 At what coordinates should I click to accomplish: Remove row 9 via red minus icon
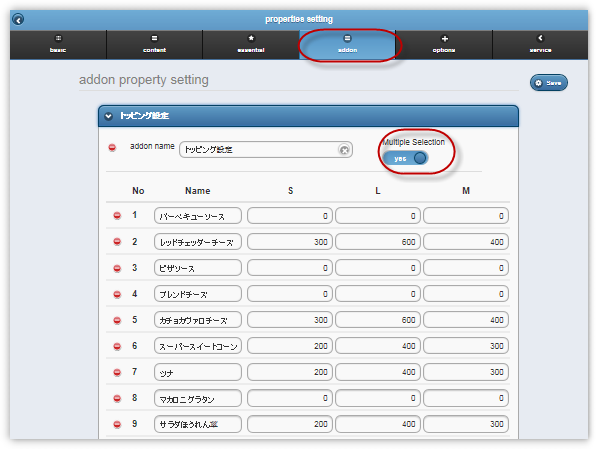point(117,424)
